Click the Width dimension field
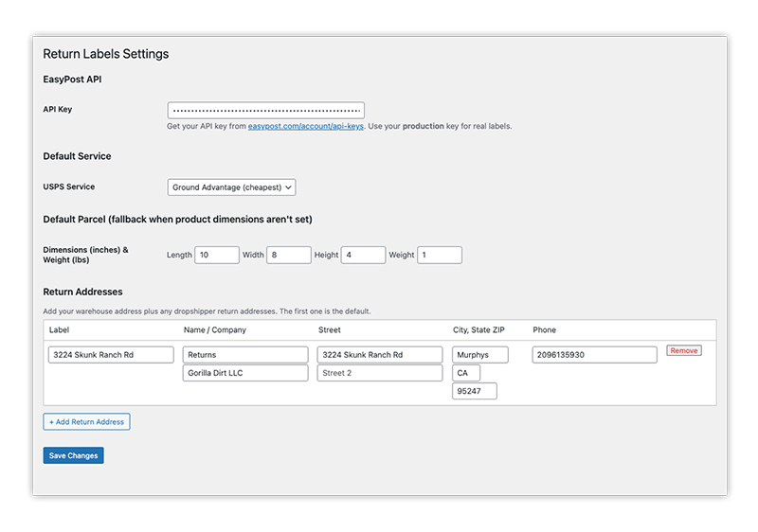 (x=289, y=255)
